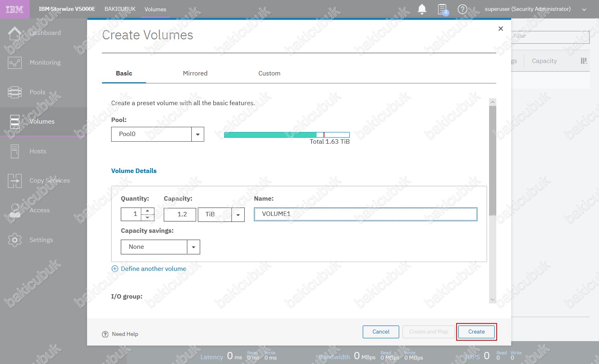Screen dimensions: 599x364
Task: Click the Filter field in the background
Action: pyautogui.click(x=550, y=37)
